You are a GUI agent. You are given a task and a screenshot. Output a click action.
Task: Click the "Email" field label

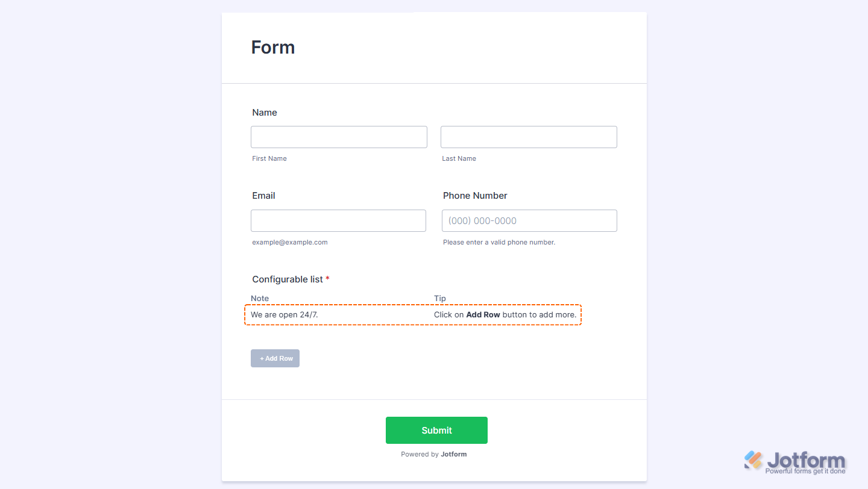[263, 196]
